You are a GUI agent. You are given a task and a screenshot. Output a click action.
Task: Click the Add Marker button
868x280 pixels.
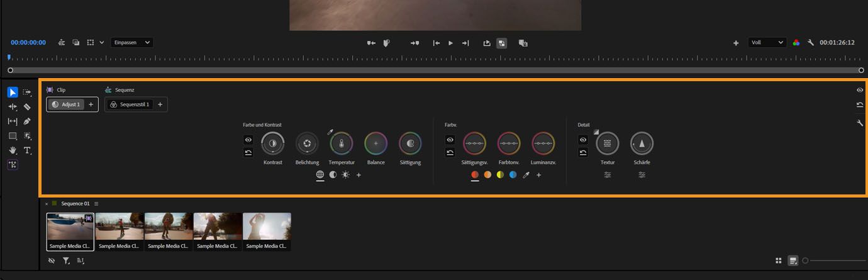tap(387, 43)
